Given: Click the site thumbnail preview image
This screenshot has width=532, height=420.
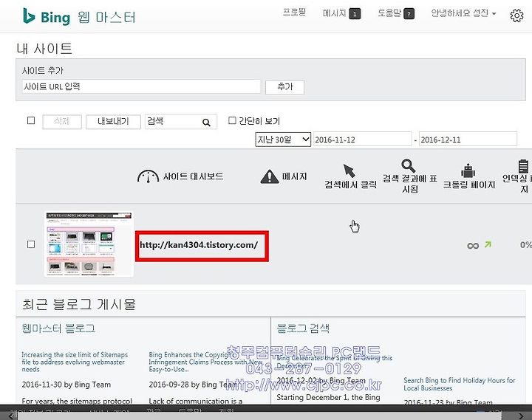Looking at the screenshot, I should click(89, 244).
